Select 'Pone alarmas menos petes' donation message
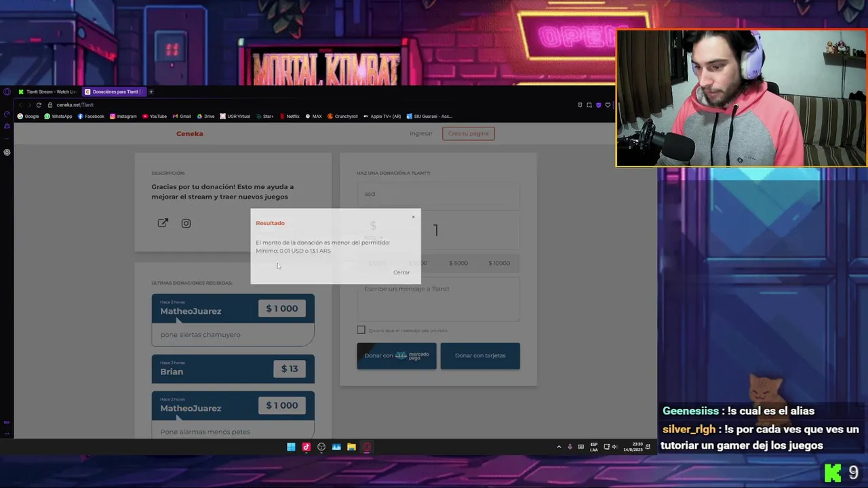Screen dimensions: 868x488 click(205, 432)
